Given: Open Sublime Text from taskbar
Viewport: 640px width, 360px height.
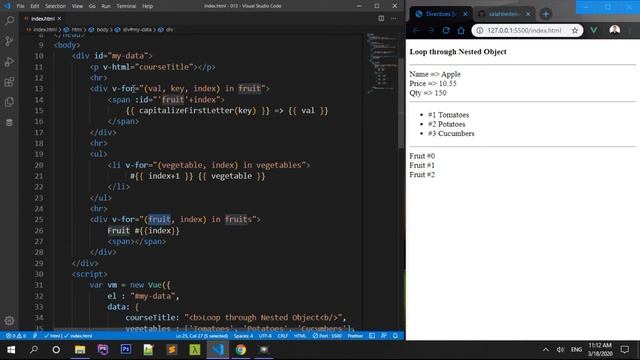Looking at the screenshot, I should (x=171, y=350).
